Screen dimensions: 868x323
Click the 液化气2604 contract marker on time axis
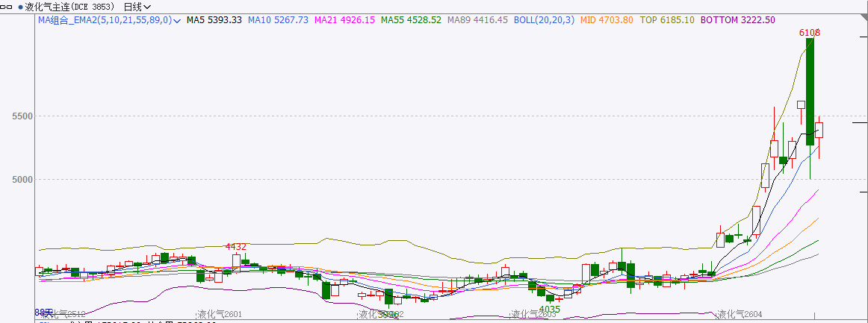coord(741,315)
